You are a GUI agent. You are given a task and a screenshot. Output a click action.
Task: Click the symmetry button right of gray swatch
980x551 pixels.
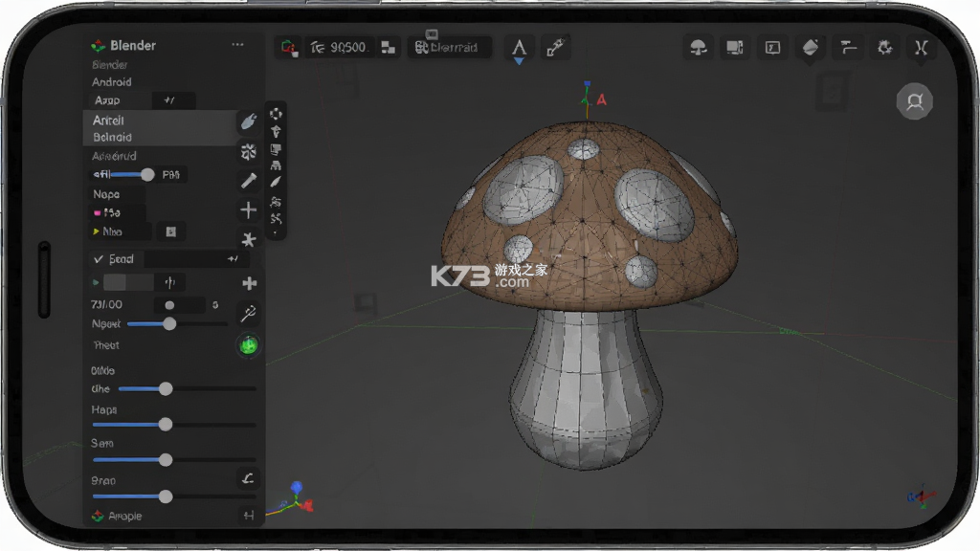(170, 282)
